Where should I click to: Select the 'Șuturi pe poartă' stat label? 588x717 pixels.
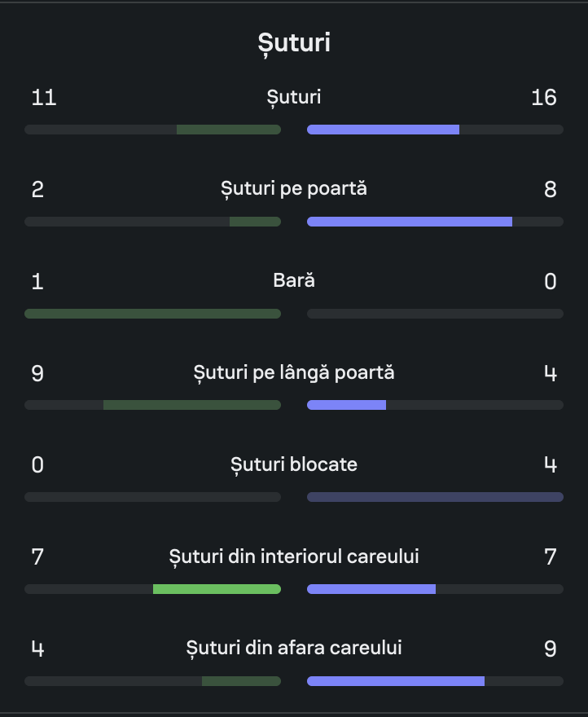(294, 189)
